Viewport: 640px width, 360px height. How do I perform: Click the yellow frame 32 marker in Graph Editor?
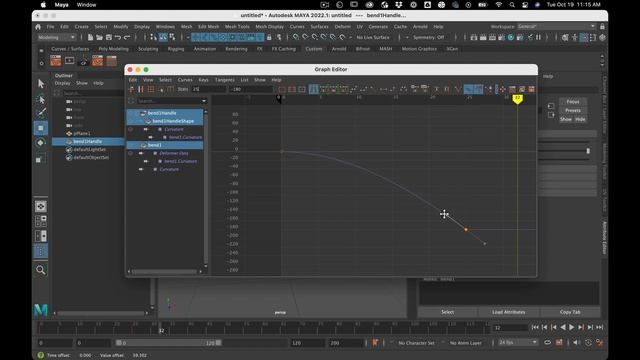tap(518, 99)
